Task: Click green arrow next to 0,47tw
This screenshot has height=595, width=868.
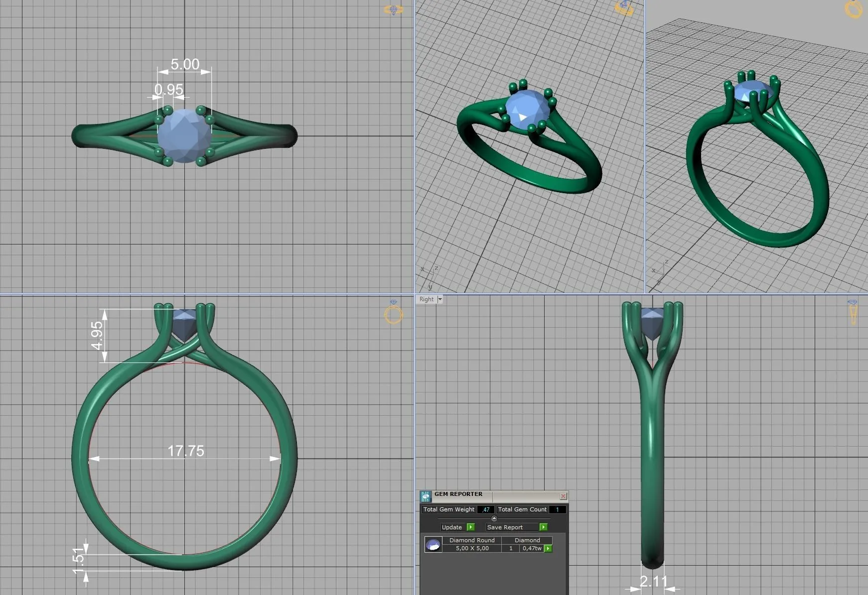Action: (x=548, y=548)
